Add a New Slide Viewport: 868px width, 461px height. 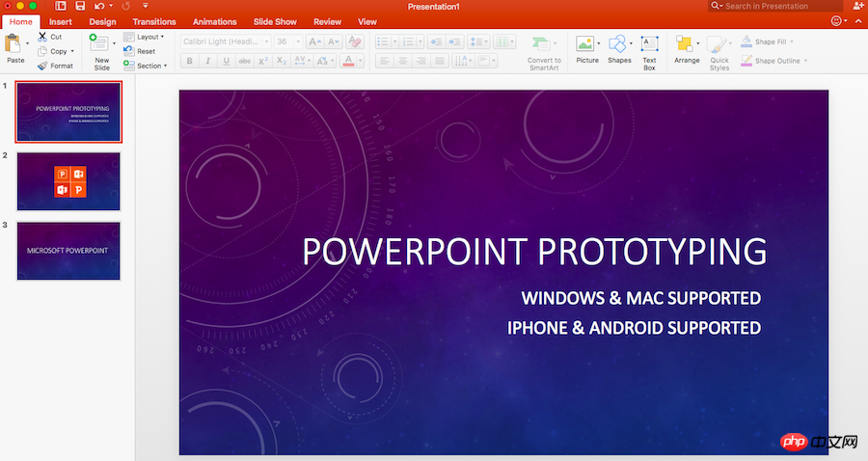click(99, 43)
